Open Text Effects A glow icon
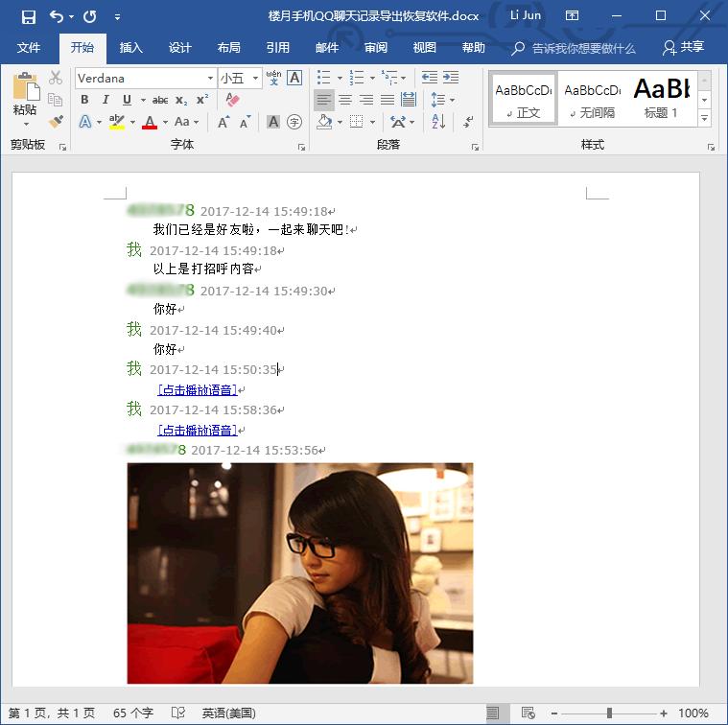The width and height of the screenshot is (728, 725). coord(85,122)
